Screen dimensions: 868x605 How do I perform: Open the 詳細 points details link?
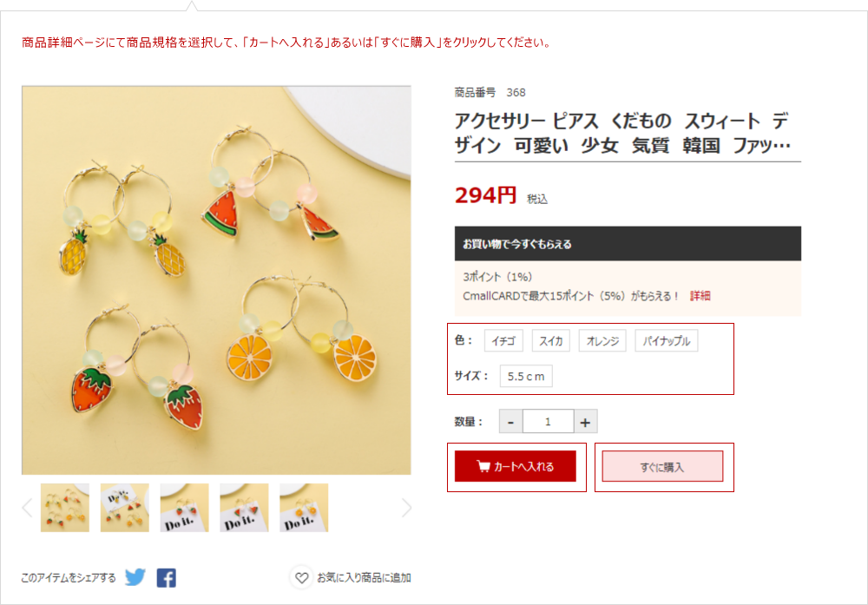click(x=700, y=296)
